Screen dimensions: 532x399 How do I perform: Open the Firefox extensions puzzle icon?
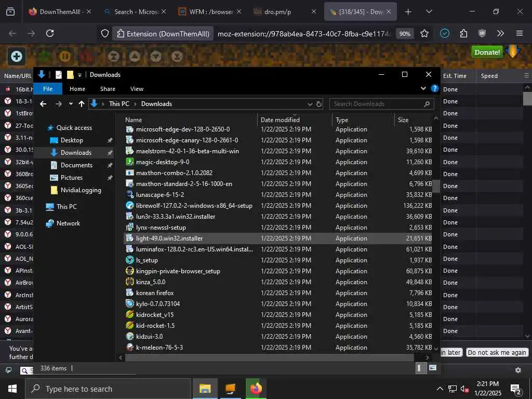(x=463, y=33)
